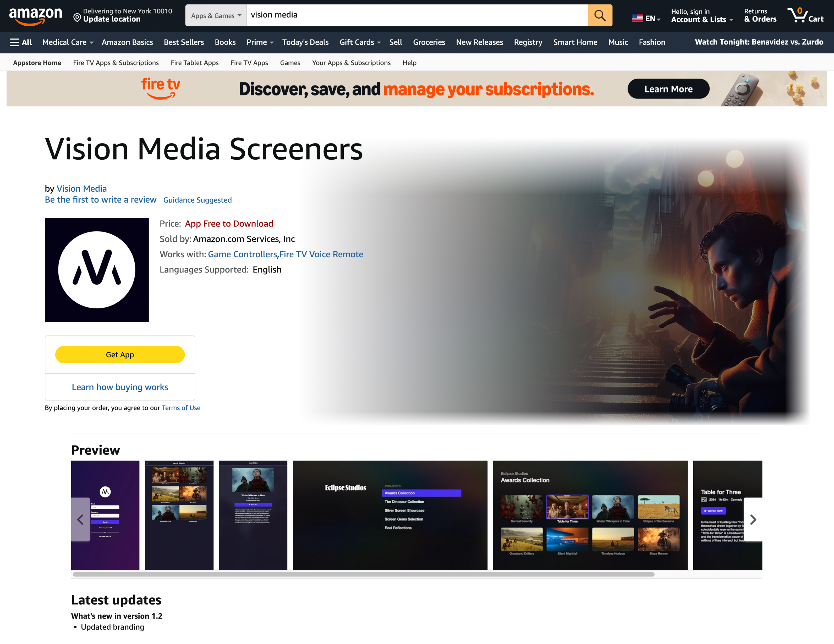Open Music in navigation bar
Viewport: 834px width, 644px height.
click(x=617, y=42)
